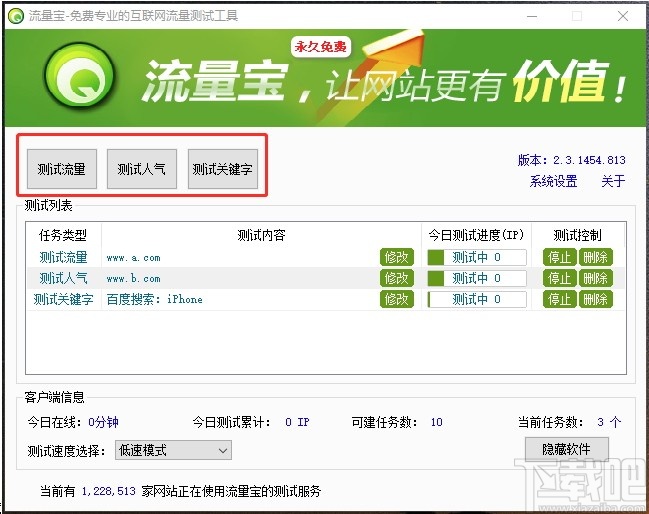
Task: Open the 关于 link
Action: click(x=613, y=181)
